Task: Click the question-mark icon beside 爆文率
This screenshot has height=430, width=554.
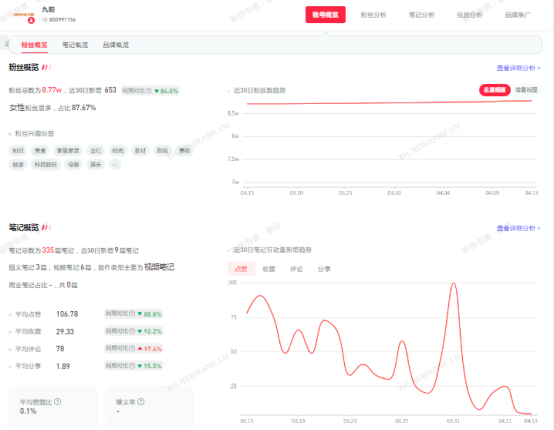Action: click(141, 402)
